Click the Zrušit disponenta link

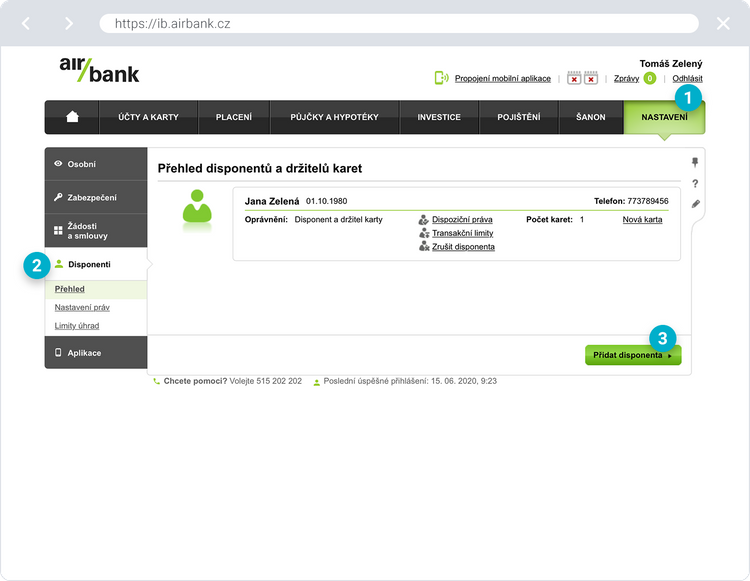[x=462, y=246]
